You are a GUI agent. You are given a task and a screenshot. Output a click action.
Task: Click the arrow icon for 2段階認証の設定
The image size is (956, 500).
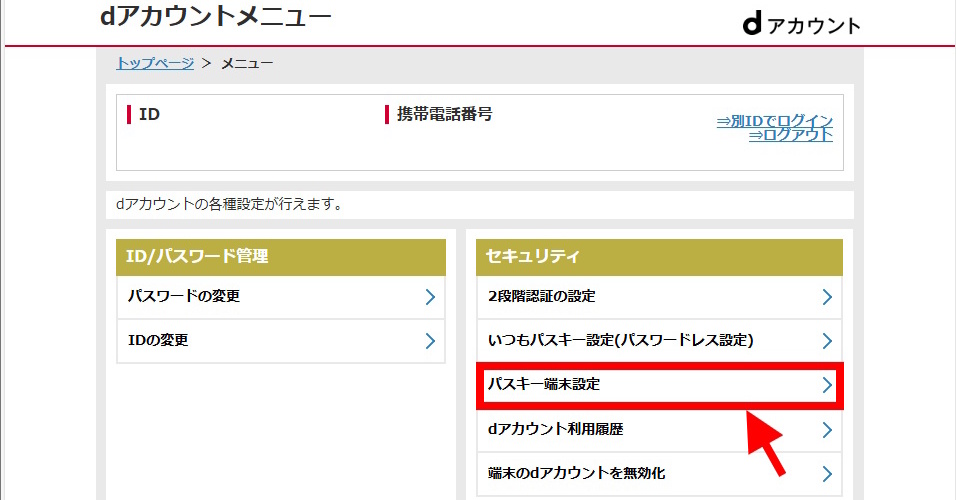(827, 297)
